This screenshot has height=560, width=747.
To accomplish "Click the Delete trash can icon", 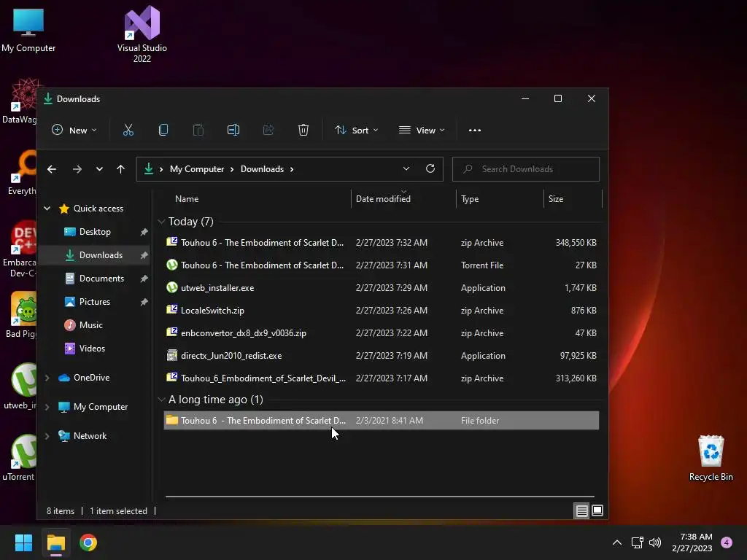I will tap(303, 130).
